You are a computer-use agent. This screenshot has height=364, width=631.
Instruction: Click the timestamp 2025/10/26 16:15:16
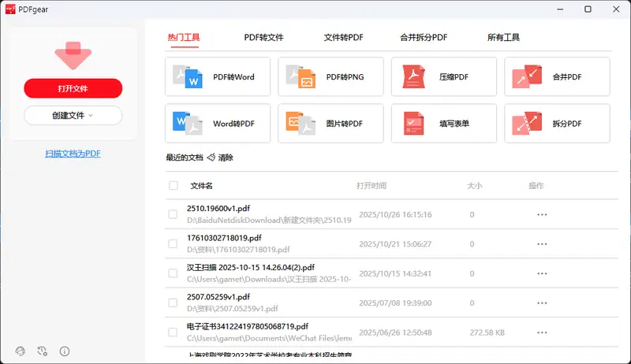pyautogui.click(x=395, y=214)
